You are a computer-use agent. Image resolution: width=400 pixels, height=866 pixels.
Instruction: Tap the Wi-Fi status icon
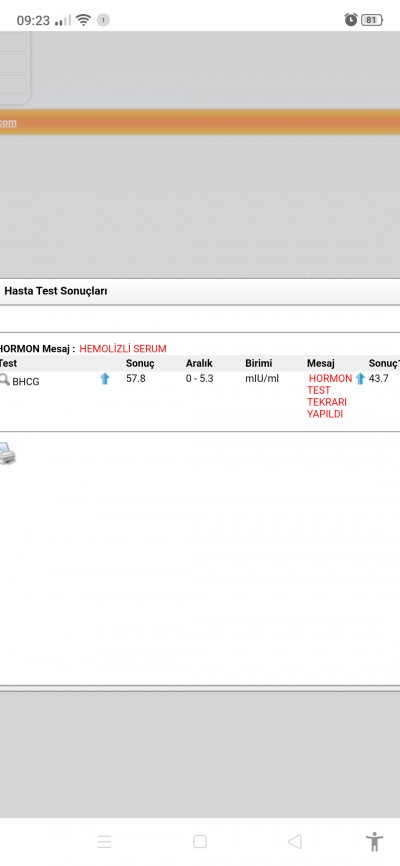coord(83,20)
